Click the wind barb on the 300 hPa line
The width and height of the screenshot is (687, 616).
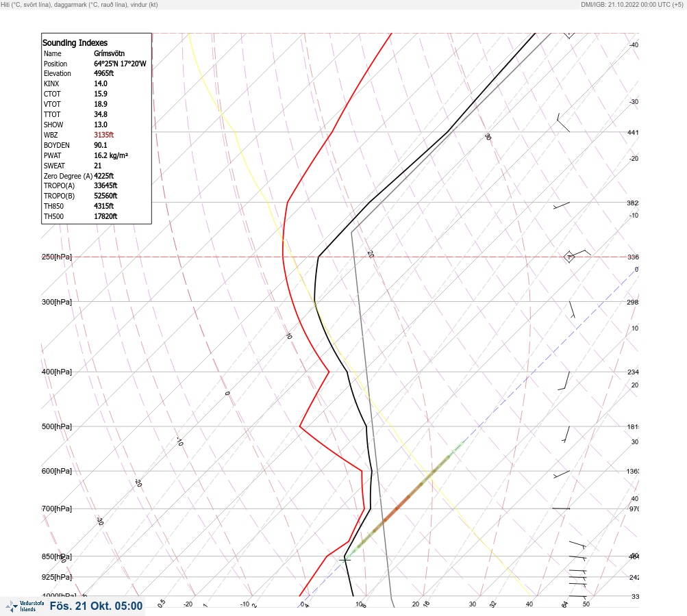point(572,309)
